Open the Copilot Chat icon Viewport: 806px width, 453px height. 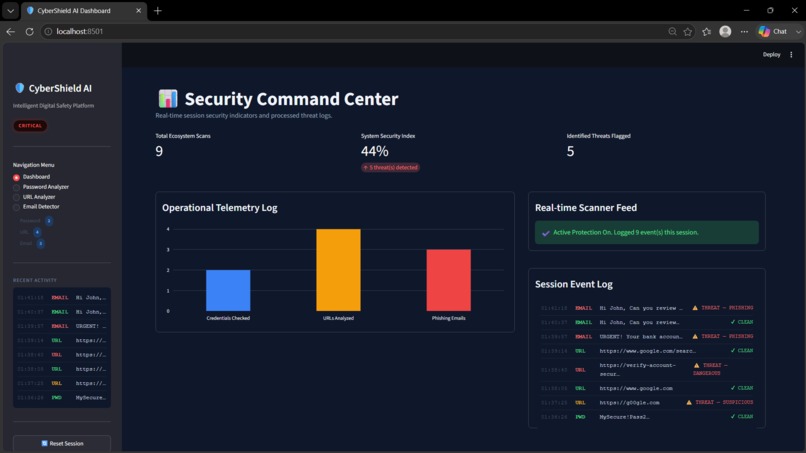[x=764, y=31]
